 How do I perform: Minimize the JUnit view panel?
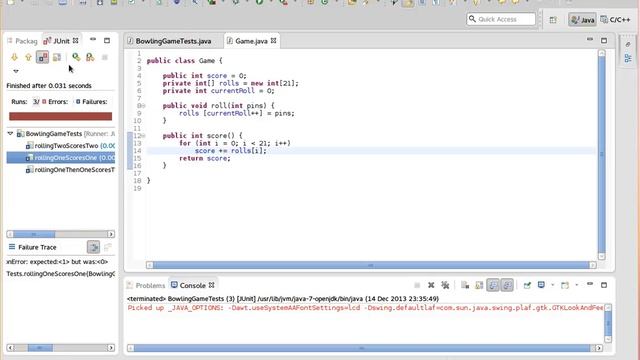click(x=93, y=40)
